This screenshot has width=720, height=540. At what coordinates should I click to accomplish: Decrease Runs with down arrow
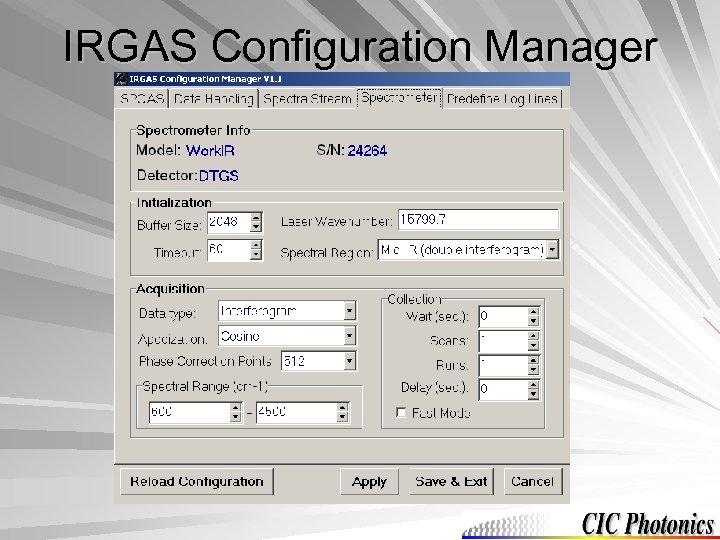pyautogui.click(x=533, y=371)
